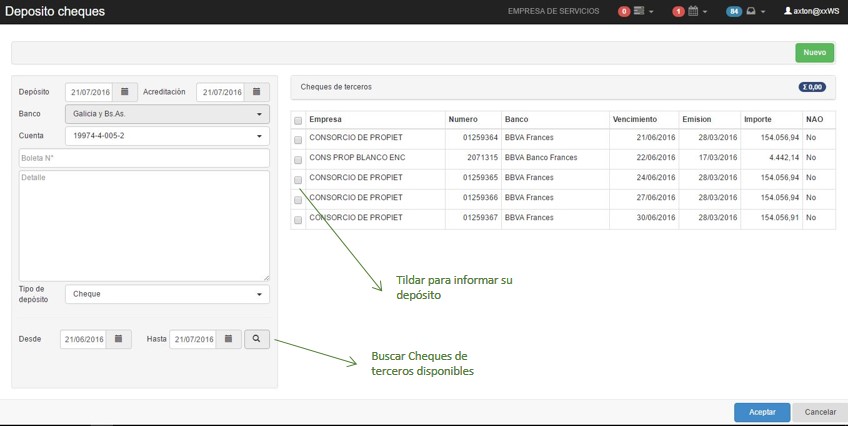
Task: Toggle the select-all checkbox in table header
Action: pyautogui.click(x=298, y=120)
